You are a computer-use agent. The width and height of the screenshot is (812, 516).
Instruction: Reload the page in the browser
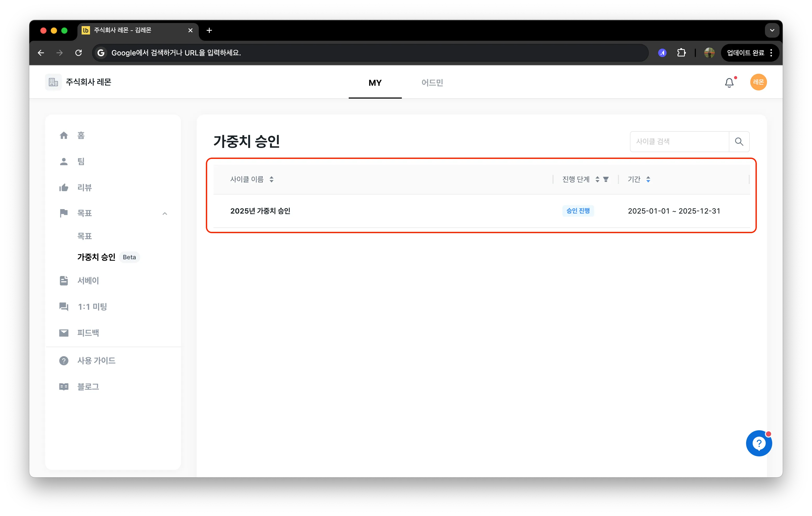point(78,53)
